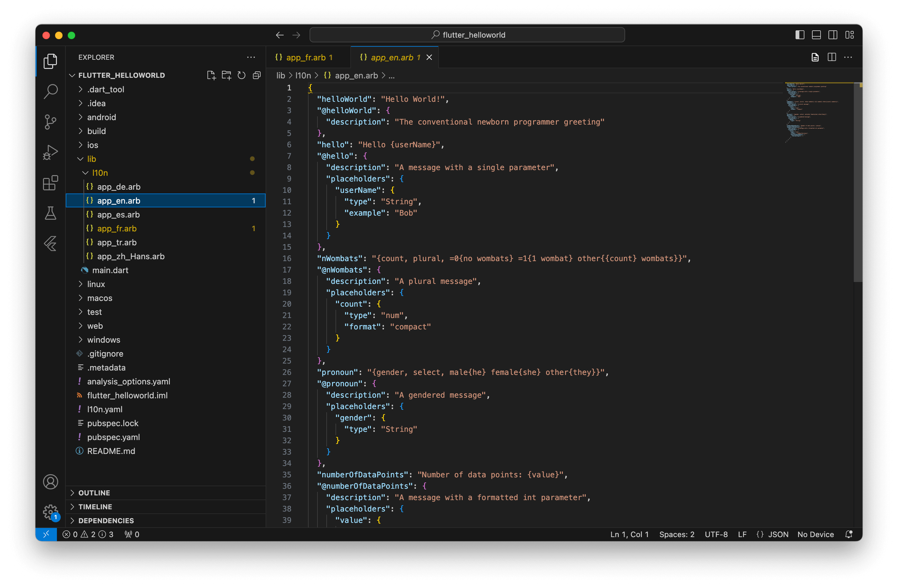The width and height of the screenshot is (898, 588).
Task: Open preview icon in editor toolbar
Action: click(815, 57)
